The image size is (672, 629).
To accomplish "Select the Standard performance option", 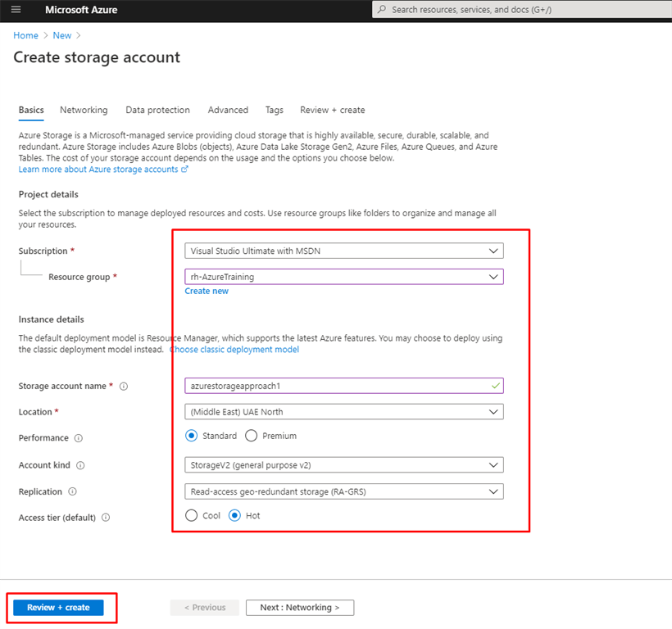I will tap(193, 436).
